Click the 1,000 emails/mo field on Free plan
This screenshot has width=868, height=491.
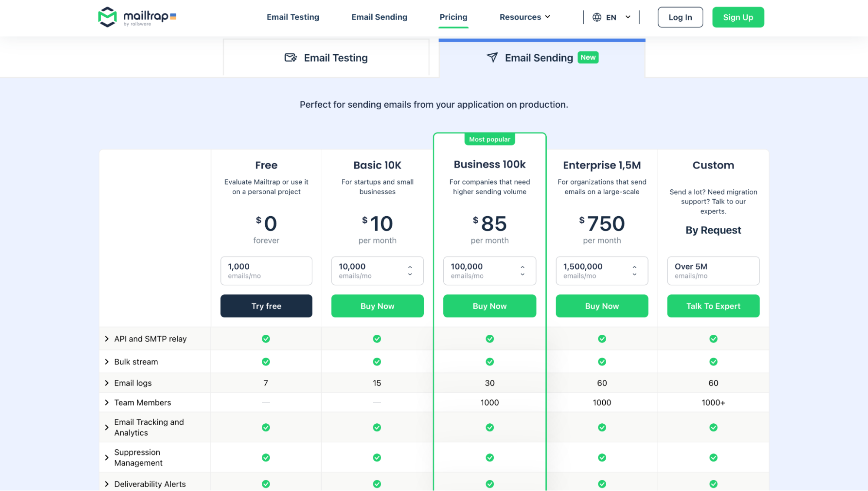pyautogui.click(x=266, y=271)
